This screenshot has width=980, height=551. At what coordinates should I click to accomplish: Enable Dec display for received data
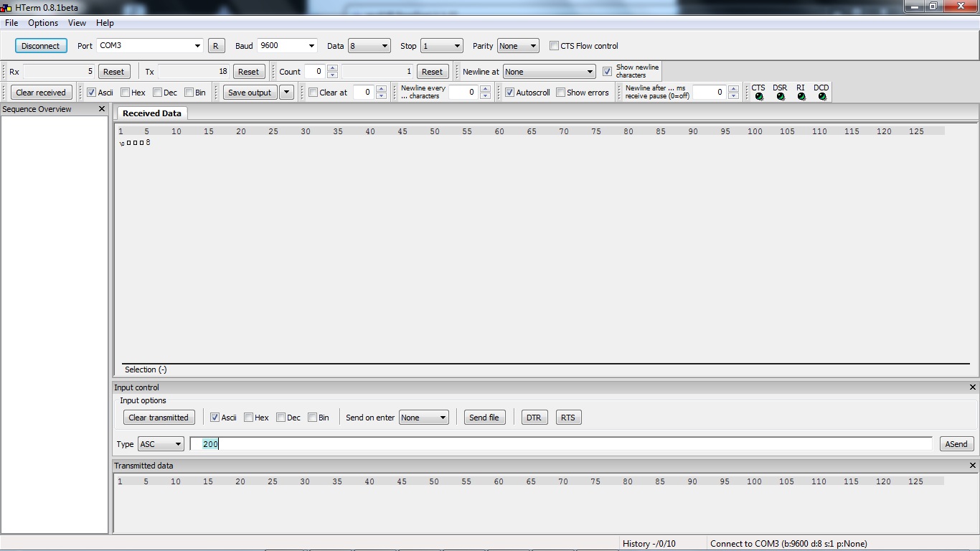pyautogui.click(x=157, y=93)
